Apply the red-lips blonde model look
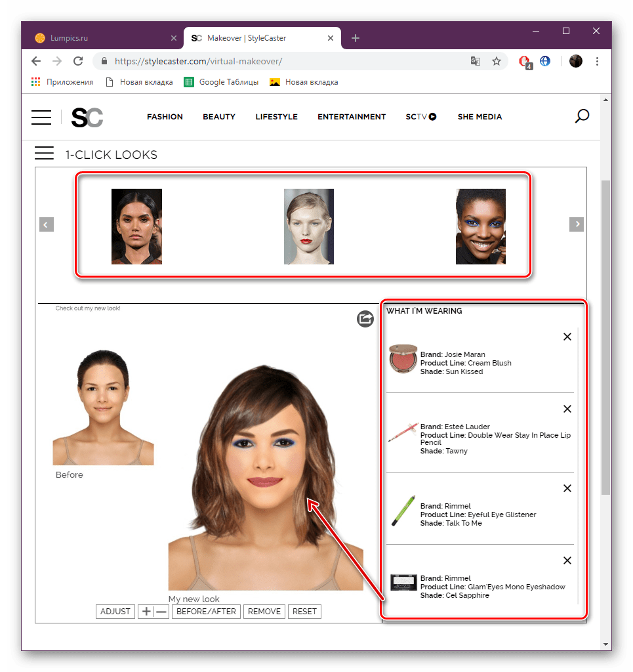The width and height of the screenshot is (633, 672). [x=309, y=226]
